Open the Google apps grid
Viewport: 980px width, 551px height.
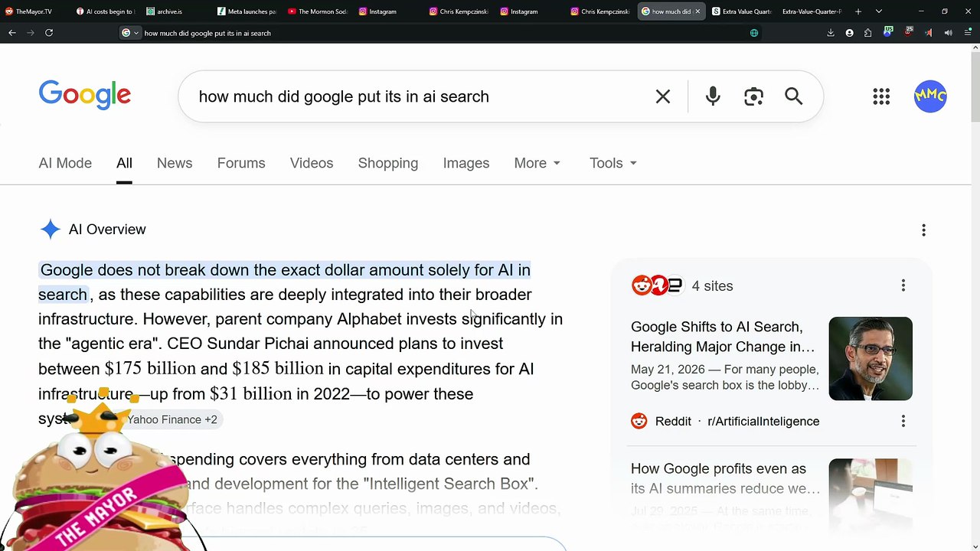coord(881,96)
